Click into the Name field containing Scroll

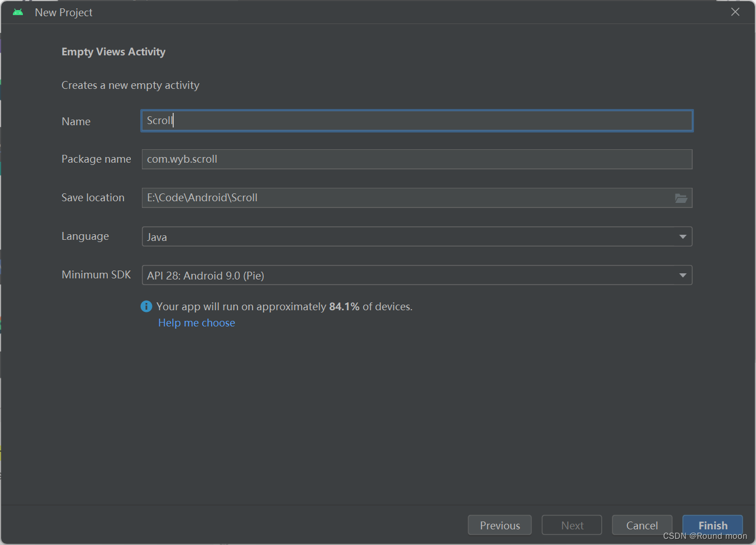point(417,121)
